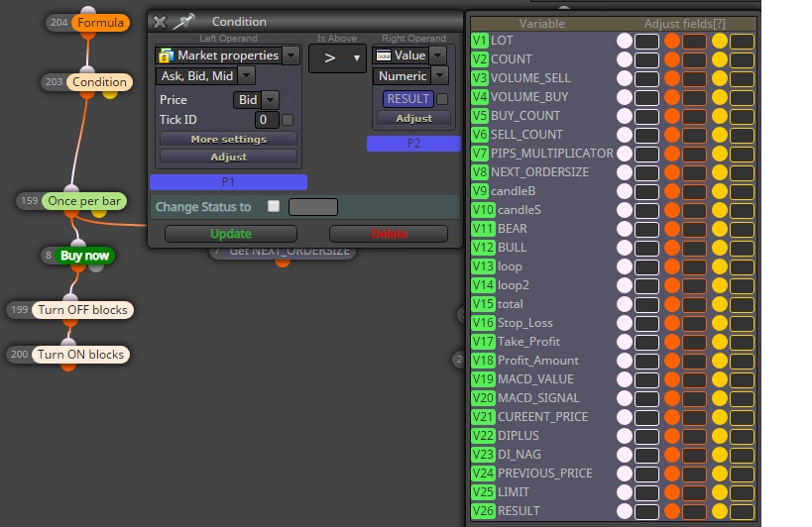The height and width of the screenshot is (527, 812).
Task: Click the V2 COUNT variable badge
Action: tap(480, 59)
